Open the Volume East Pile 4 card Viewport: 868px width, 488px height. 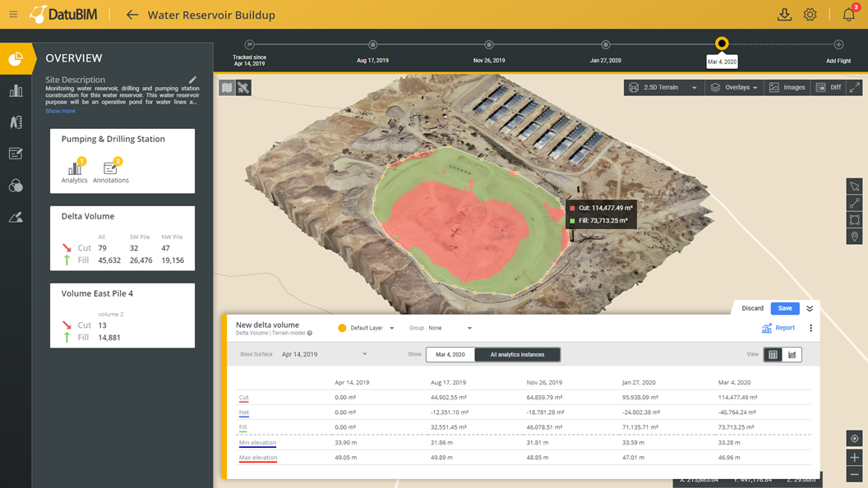pyautogui.click(x=122, y=315)
